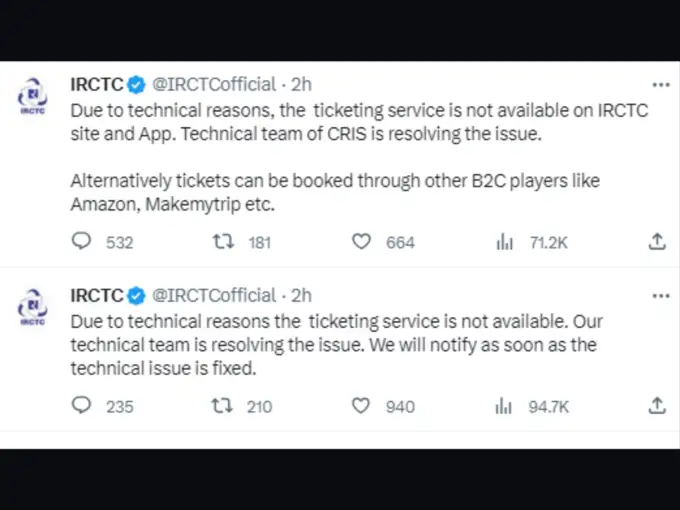Click IRCTC display name on first tweet
This screenshot has height=510, width=680.
coord(97,85)
